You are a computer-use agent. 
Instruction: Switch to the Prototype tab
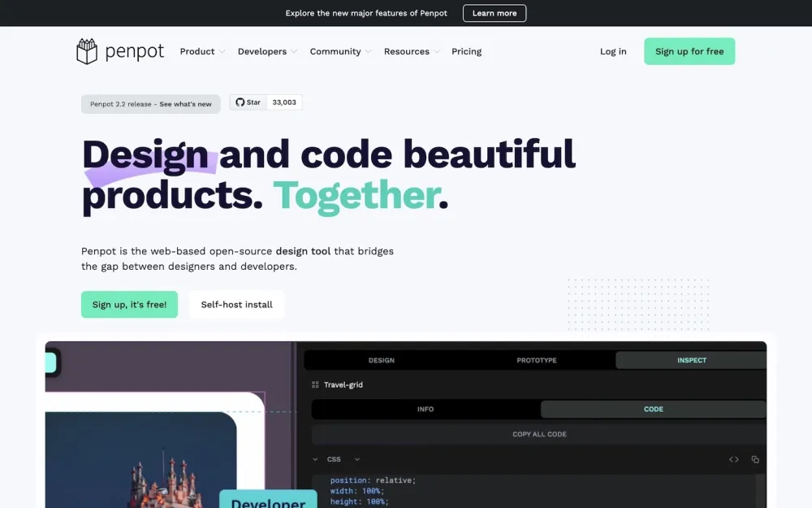(x=536, y=360)
